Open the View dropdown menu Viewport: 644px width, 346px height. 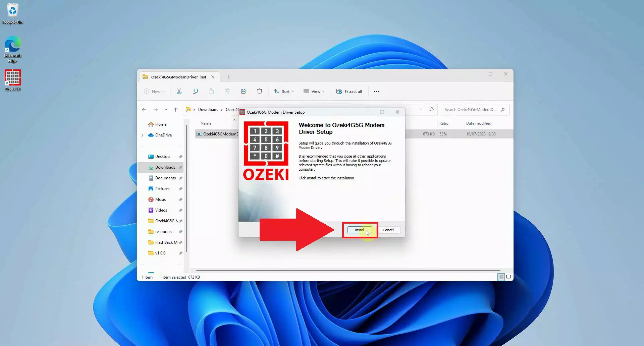coord(314,92)
